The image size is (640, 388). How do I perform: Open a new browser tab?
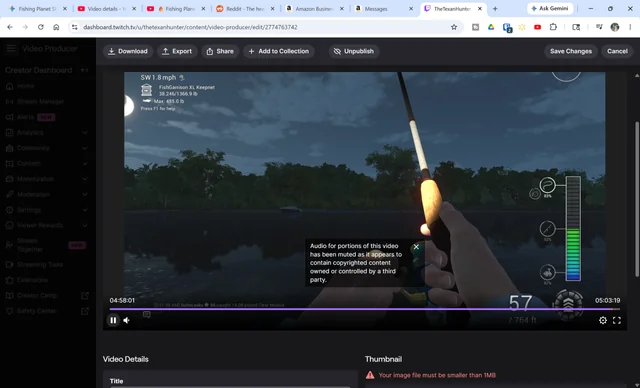[495, 9]
